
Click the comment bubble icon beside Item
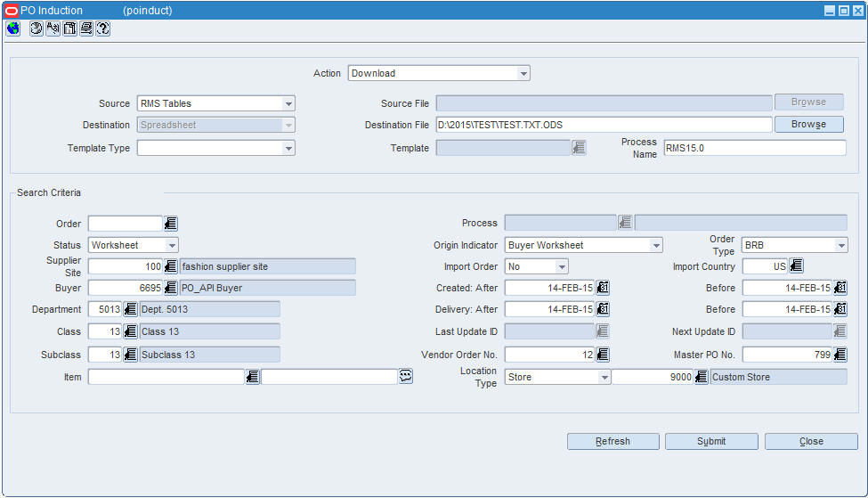tap(406, 376)
